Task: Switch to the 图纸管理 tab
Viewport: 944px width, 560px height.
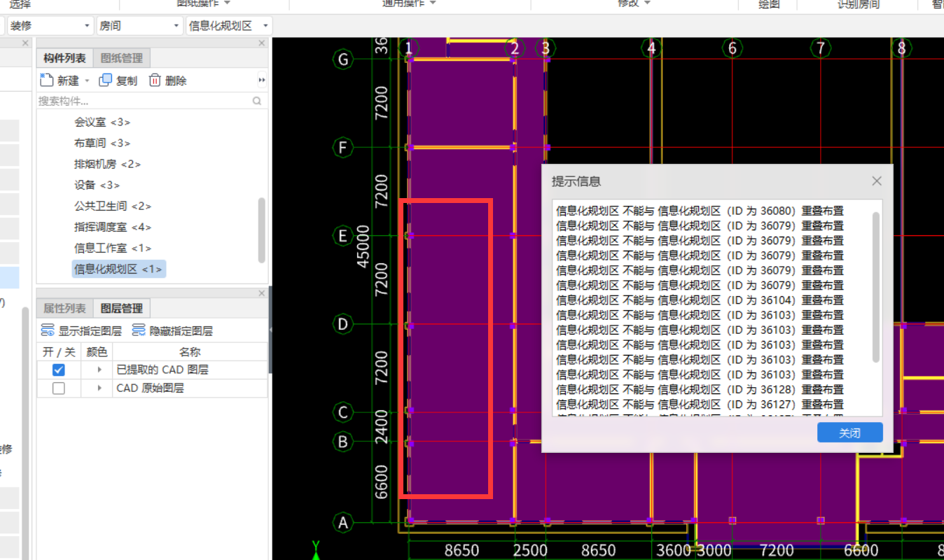Action: point(121,58)
